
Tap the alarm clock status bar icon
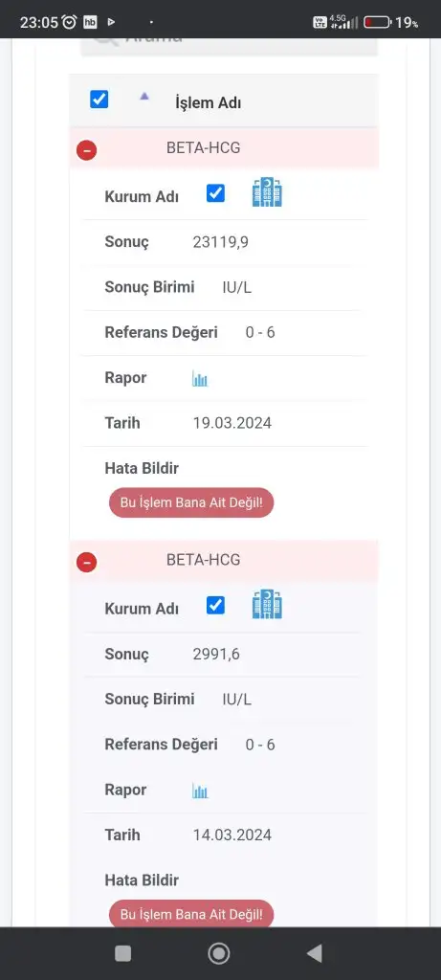coord(69,23)
